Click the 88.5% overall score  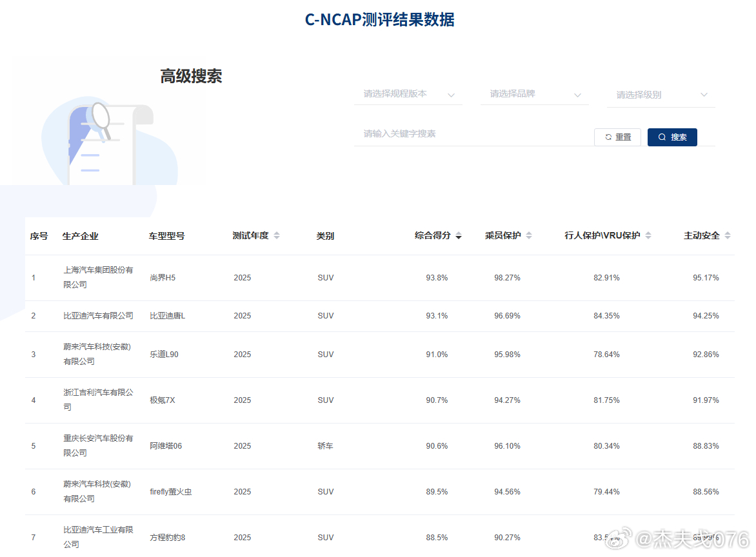[437, 538]
